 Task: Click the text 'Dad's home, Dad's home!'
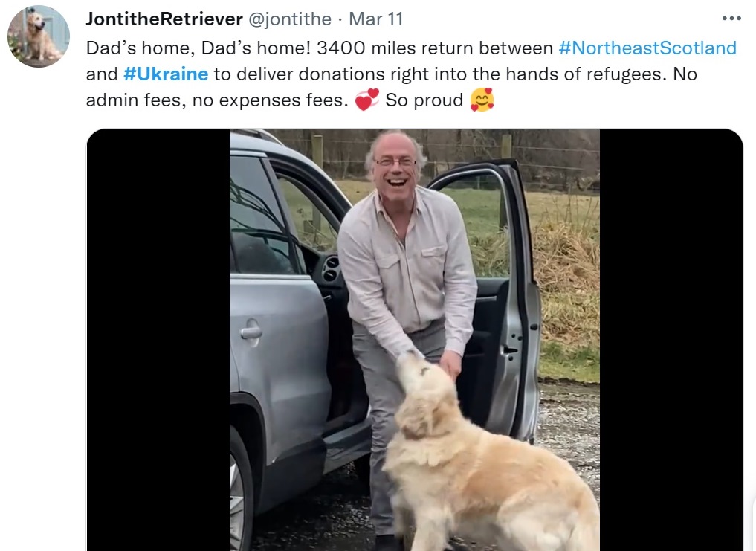pos(198,48)
